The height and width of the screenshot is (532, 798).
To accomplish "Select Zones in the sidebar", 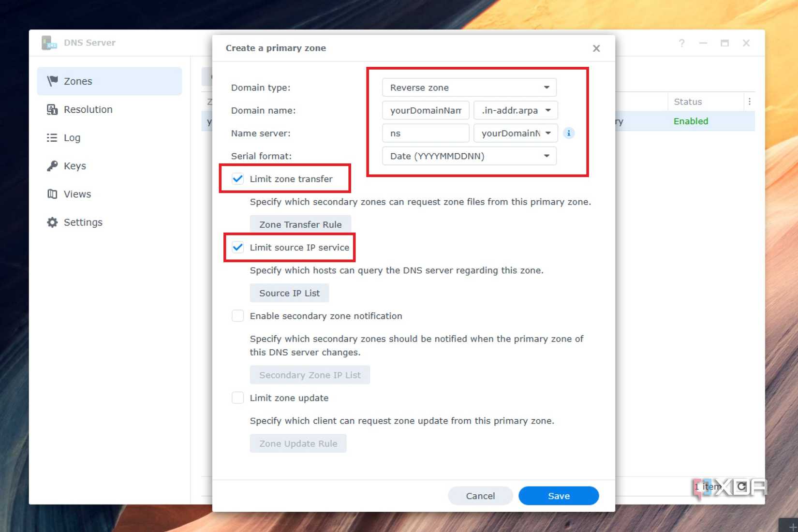I will (x=78, y=81).
